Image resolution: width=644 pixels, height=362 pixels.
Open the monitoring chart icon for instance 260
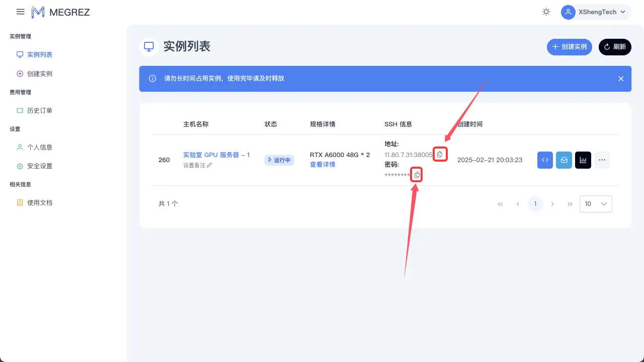pyautogui.click(x=583, y=160)
